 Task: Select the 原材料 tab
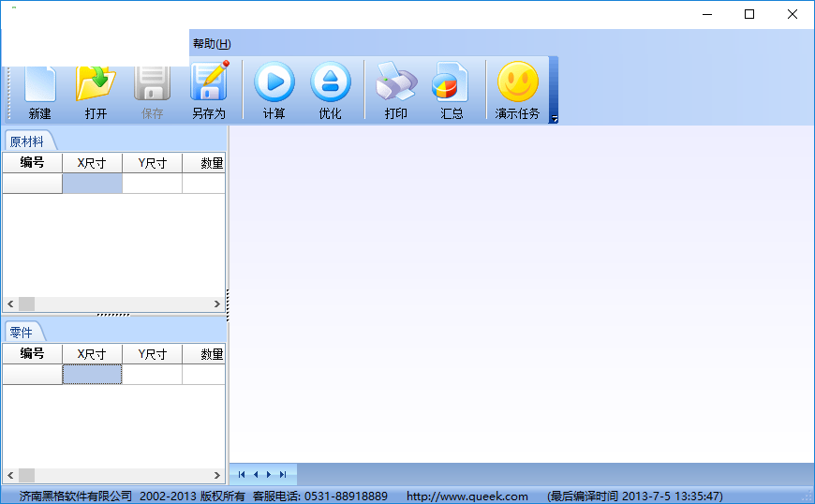pos(27,141)
